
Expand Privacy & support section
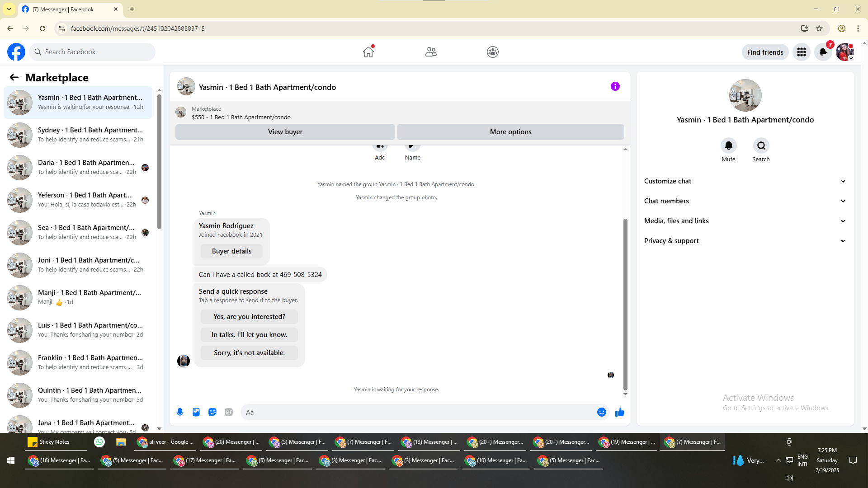click(745, 241)
